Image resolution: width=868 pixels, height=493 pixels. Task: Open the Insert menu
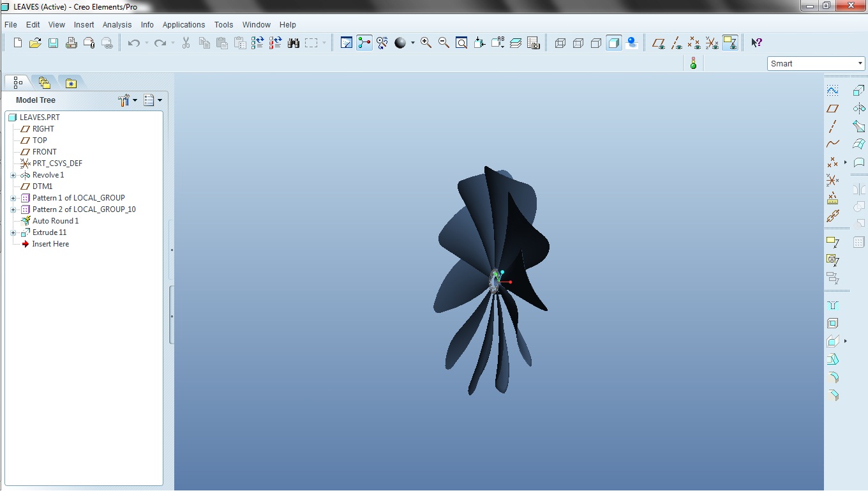[x=84, y=24]
